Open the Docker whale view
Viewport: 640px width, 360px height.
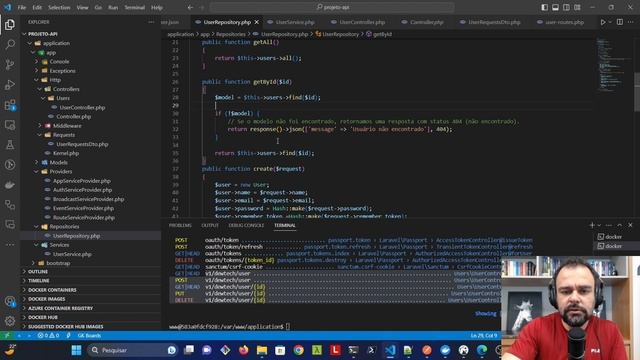(10, 185)
